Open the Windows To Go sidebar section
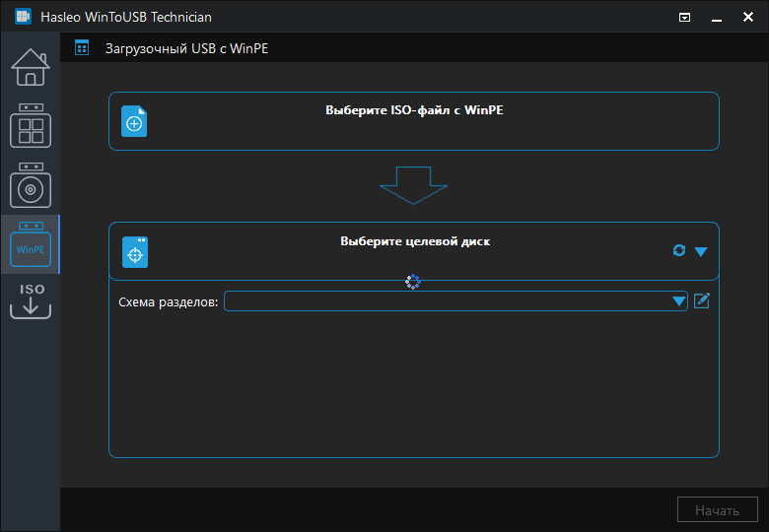Viewport: 769px width, 532px height. coord(30,125)
